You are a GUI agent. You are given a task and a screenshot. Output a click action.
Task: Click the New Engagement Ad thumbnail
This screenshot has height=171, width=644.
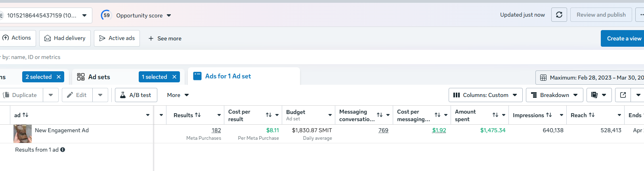(23, 134)
